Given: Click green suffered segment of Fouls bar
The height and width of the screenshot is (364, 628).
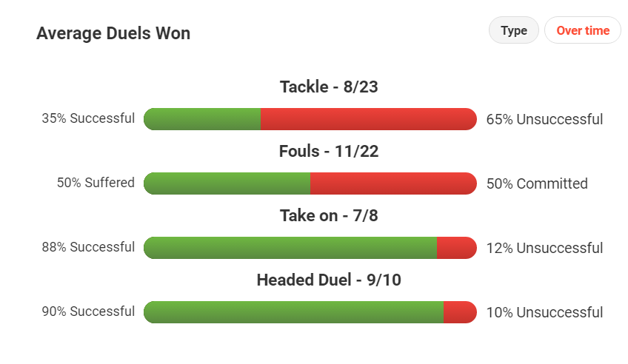Looking at the screenshot, I should coord(227,183).
